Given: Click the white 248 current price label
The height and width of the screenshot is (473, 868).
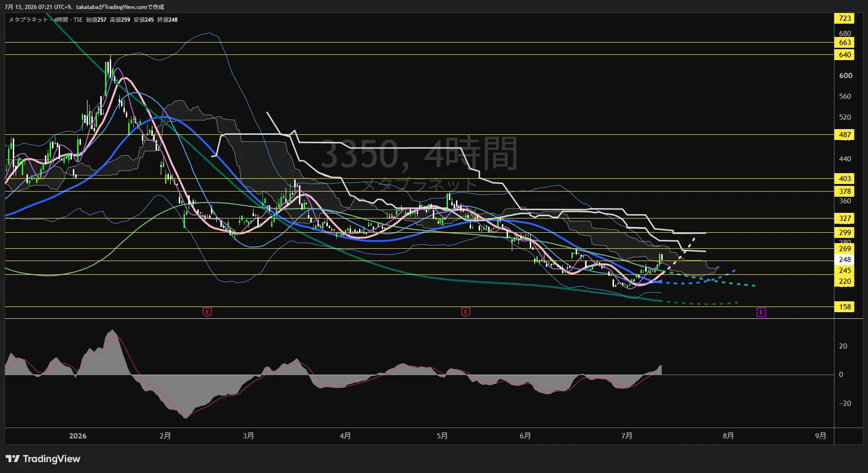Looking at the screenshot, I should coord(845,260).
